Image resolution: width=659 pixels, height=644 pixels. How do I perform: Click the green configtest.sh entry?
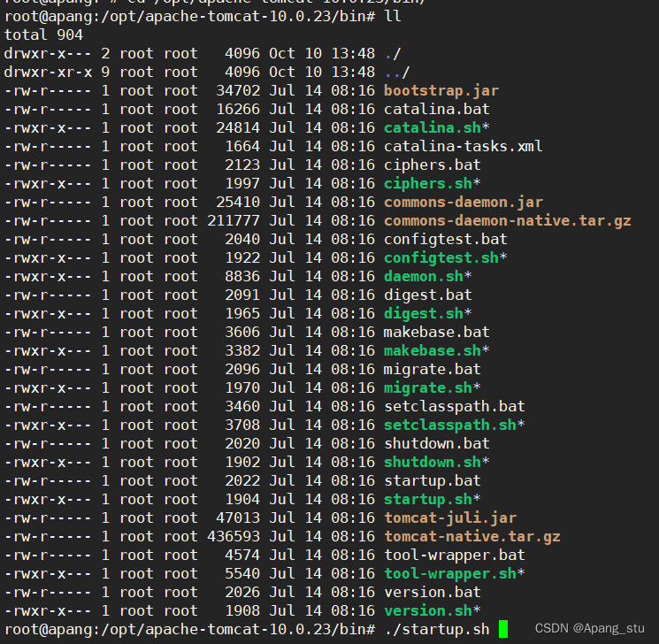(441, 257)
